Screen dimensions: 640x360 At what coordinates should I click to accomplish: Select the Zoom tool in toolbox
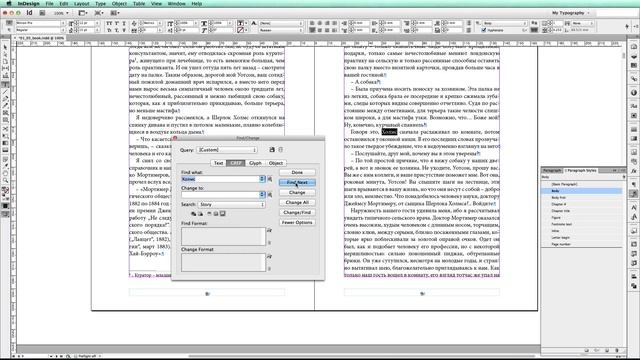[5, 180]
